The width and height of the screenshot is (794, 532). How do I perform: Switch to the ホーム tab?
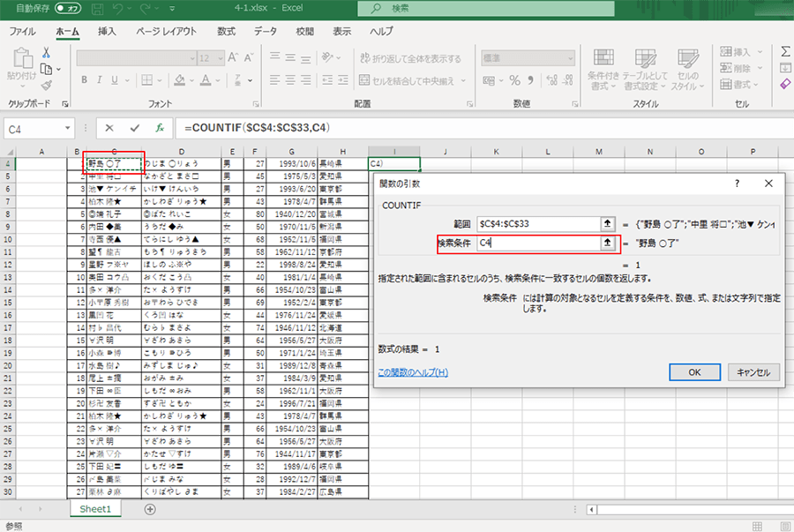(67, 32)
